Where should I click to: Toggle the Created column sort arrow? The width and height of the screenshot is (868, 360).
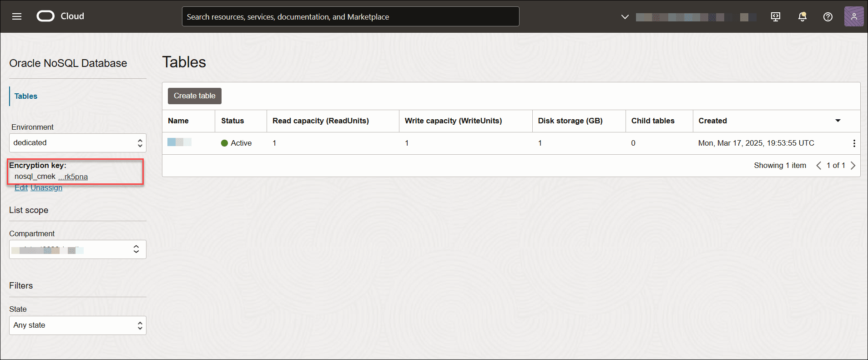[838, 121]
